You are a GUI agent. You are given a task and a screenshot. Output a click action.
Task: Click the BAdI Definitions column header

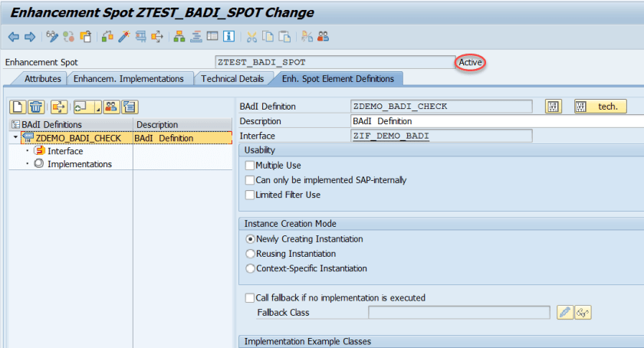(x=71, y=124)
